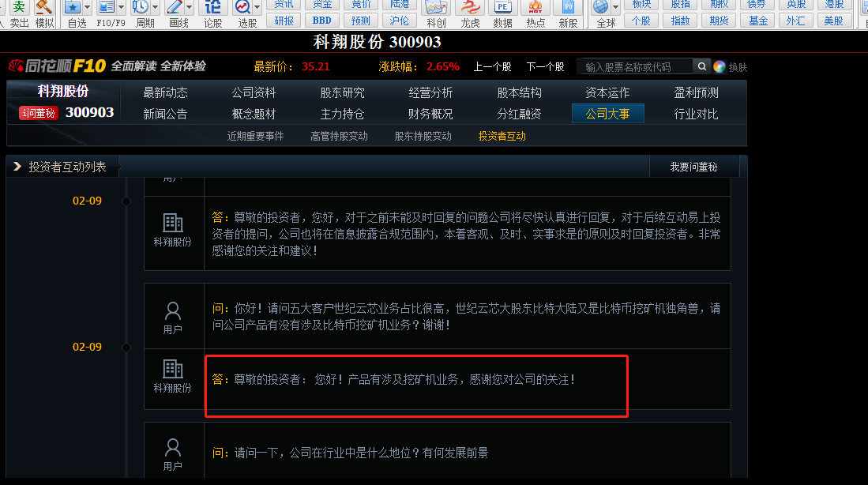Open the 选股 stock screener icon
The width and height of the screenshot is (868, 485).
pyautogui.click(x=242, y=7)
